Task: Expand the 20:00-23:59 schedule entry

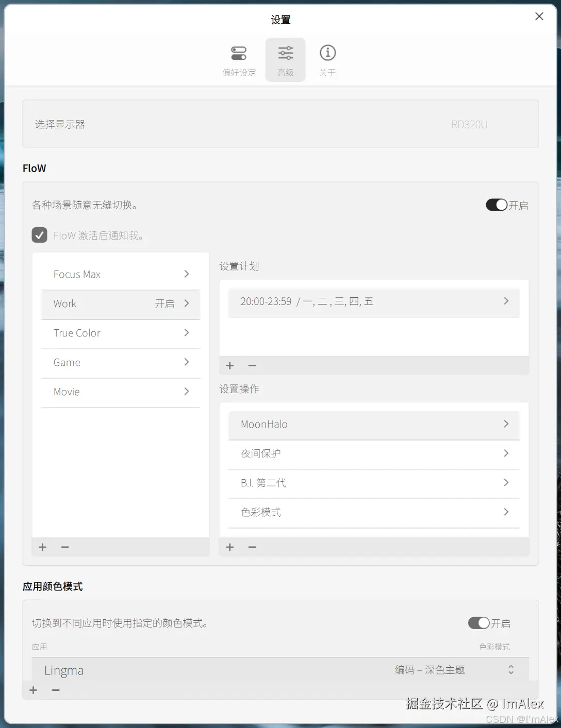Action: tap(373, 301)
